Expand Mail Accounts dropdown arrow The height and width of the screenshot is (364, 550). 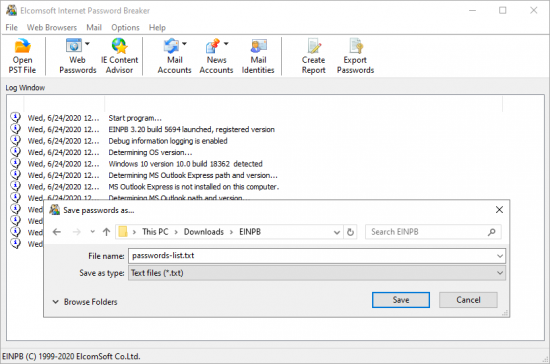pyautogui.click(x=184, y=44)
